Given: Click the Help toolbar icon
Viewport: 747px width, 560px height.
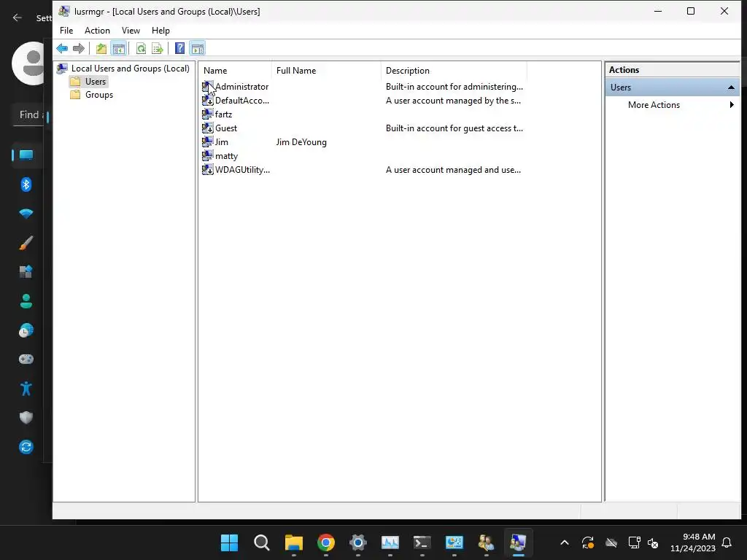Looking at the screenshot, I should pyautogui.click(x=179, y=48).
